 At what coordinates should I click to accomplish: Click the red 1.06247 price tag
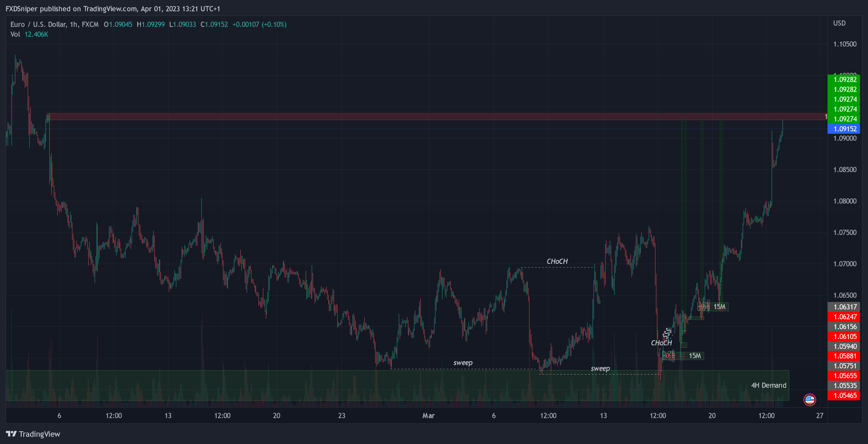click(844, 317)
